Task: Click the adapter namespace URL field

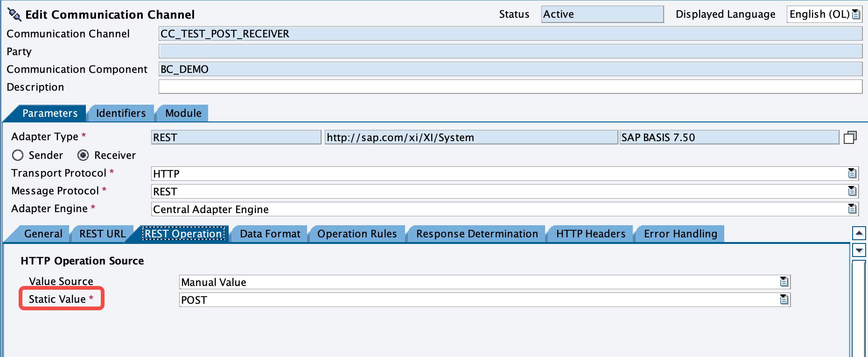Action: coord(471,137)
